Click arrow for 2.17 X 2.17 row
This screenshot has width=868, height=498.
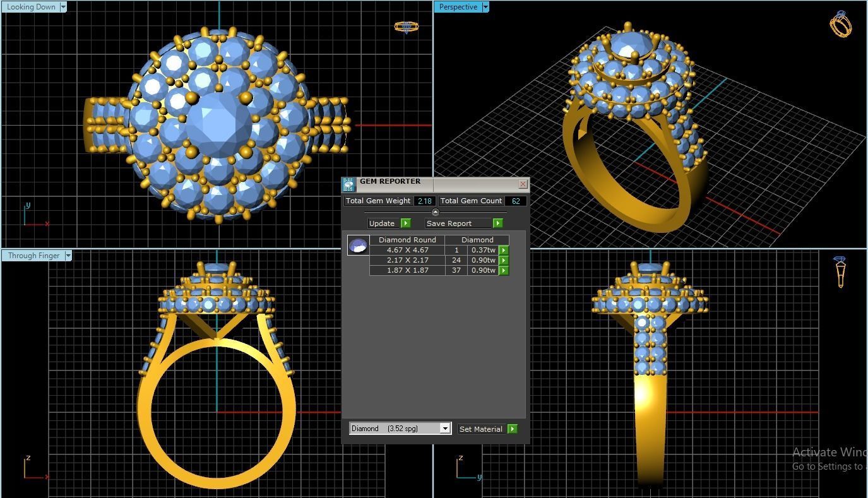(x=504, y=260)
